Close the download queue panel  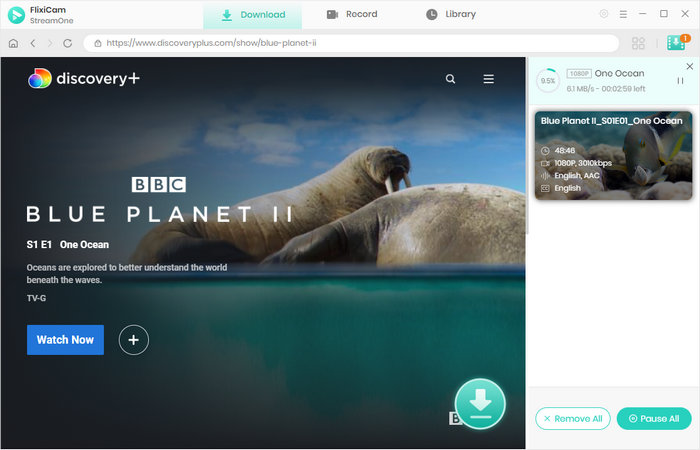click(689, 66)
